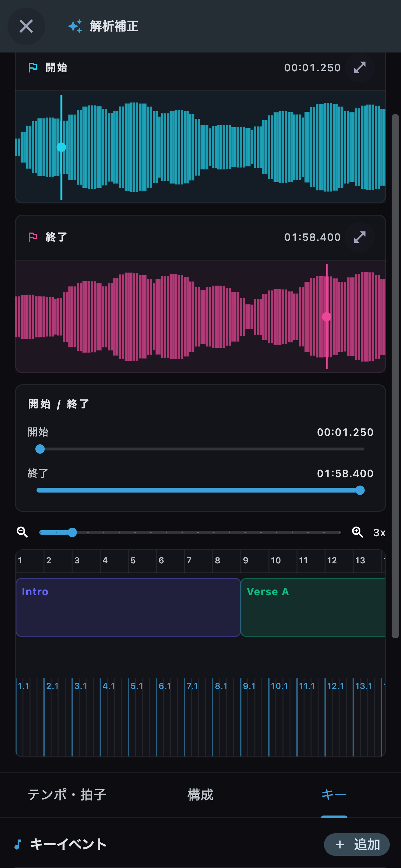Viewport: 401px width, 868px height.
Task: Click the timeline zoom slider thumb
Action: pos(72,532)
